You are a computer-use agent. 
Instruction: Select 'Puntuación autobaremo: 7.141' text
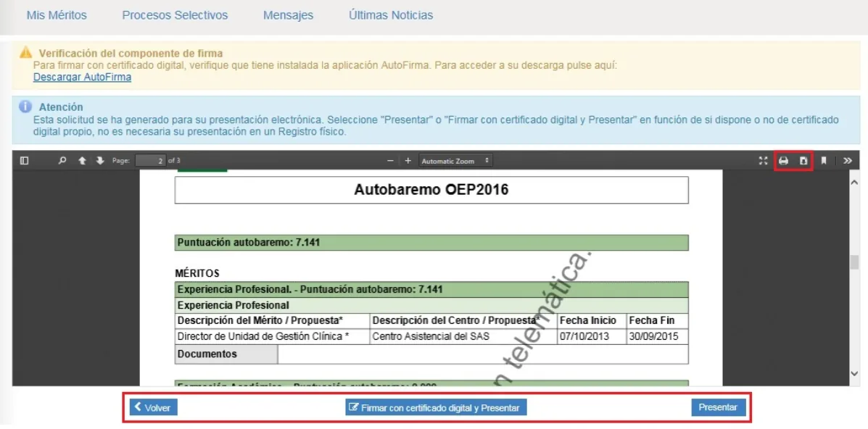pos(249,243)
